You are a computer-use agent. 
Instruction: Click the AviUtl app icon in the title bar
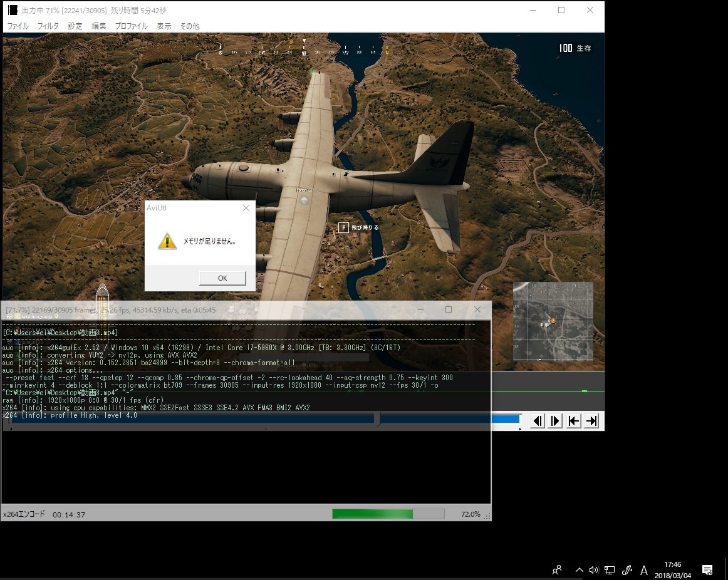(13, 10)
